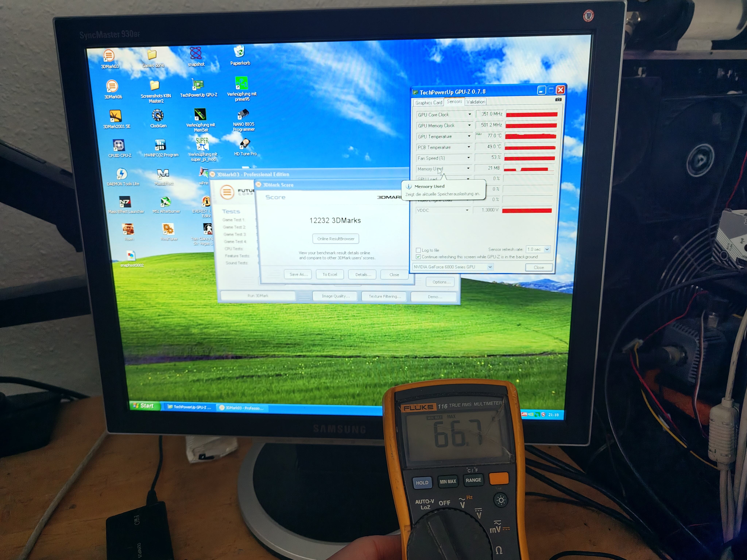Enable the Log to file checkbox
This screenshot has height=560, width=747.
pyautogui.click(x=418, y=250)
